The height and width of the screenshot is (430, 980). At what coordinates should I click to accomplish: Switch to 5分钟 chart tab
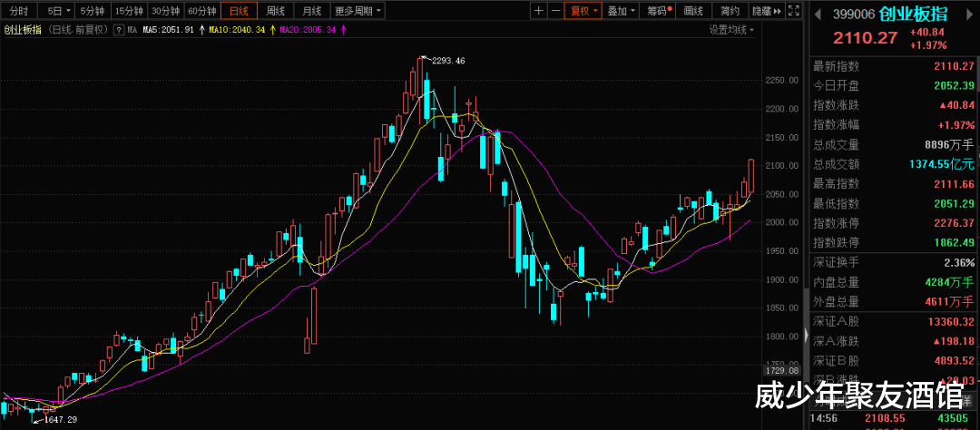[93, 11]
